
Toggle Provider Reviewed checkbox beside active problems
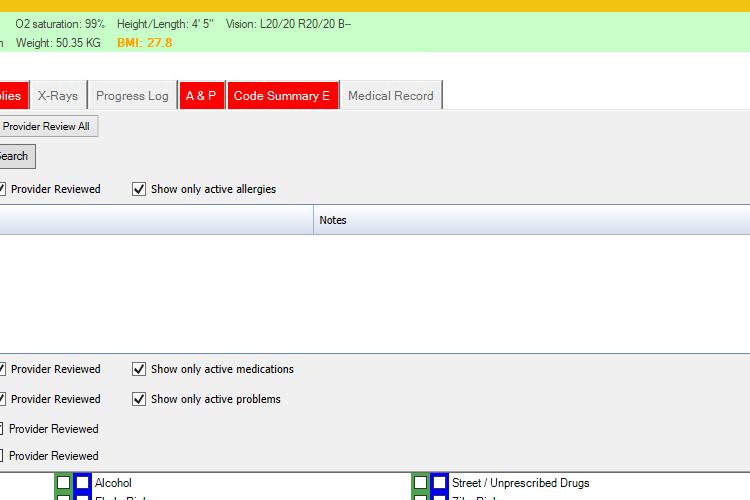pyautogui.click(x=2, y=399)
